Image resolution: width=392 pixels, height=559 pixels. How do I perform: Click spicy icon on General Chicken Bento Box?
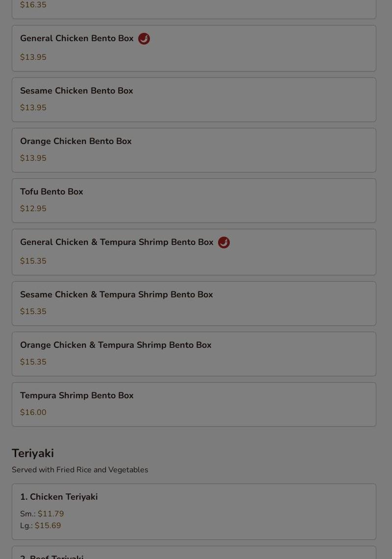[144, 39]
